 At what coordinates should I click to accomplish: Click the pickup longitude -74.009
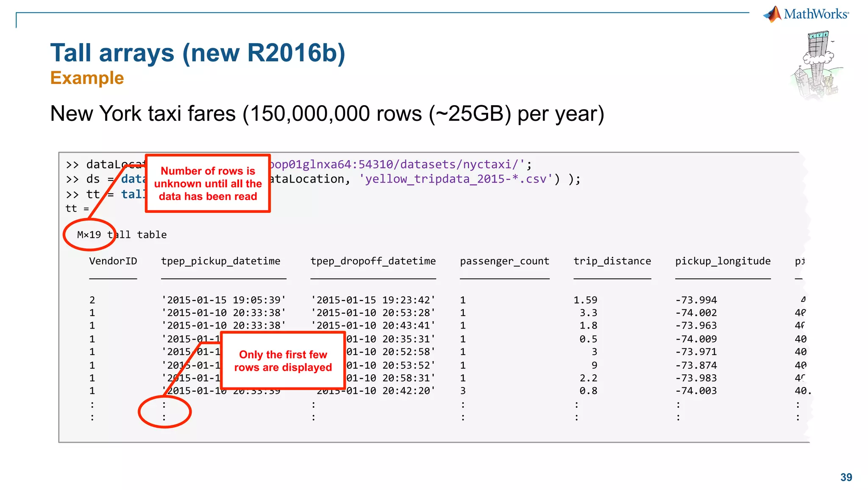[x=696, y=339]
